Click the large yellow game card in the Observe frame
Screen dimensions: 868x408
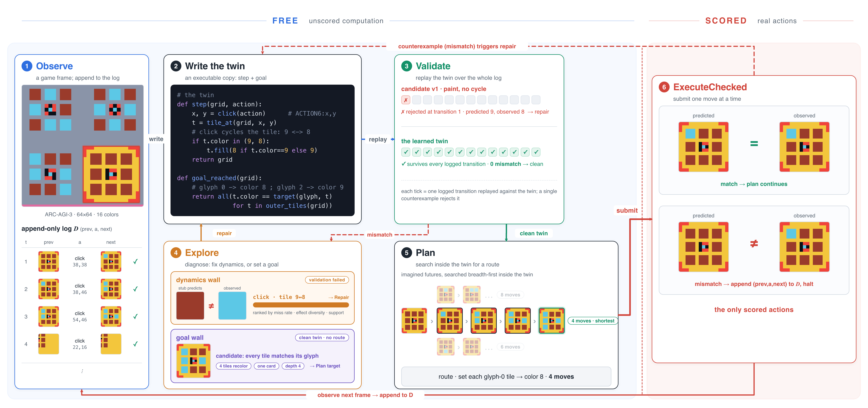pyautogui.click(x=111, y=175)
